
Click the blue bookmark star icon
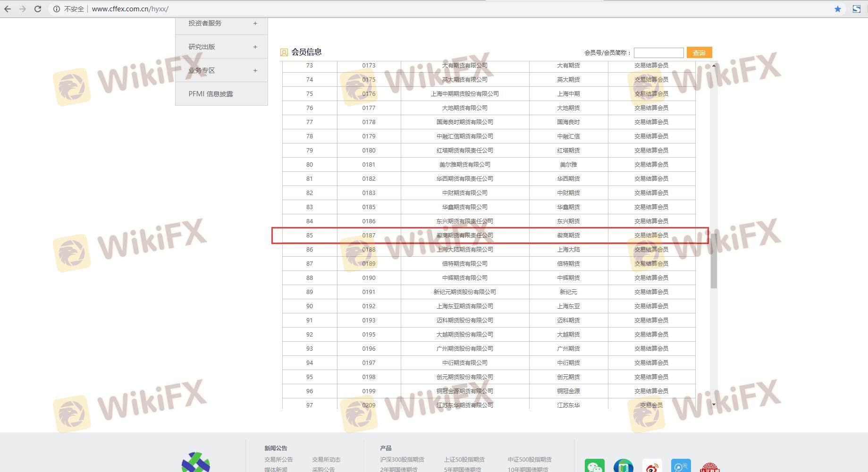tap(837, 9)
